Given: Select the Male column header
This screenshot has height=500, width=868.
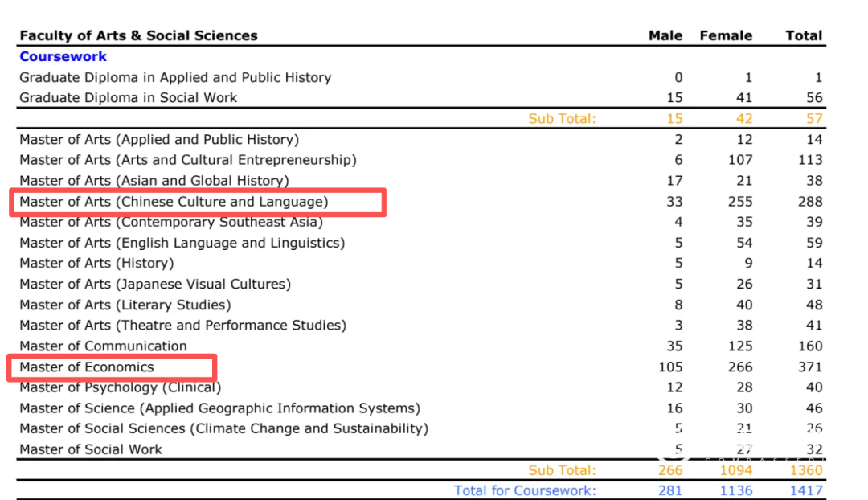Looking at the screenshot, I should [665, 35].
